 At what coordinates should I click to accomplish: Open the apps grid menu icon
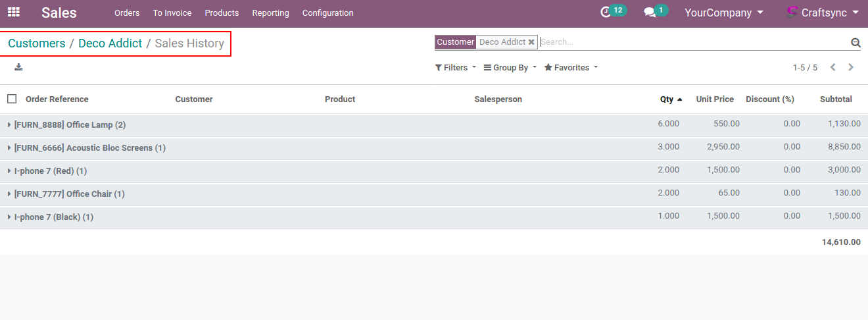coord(13,13)
